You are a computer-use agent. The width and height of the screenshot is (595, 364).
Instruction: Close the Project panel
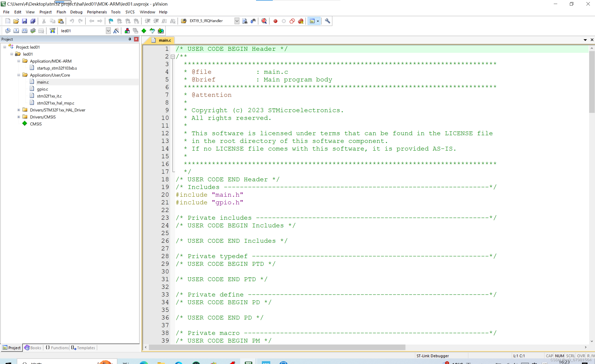point(137,39)
